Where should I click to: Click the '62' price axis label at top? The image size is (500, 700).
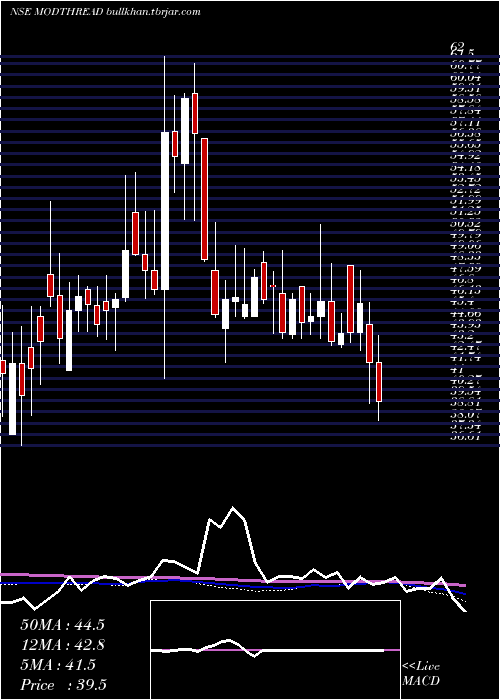[458, 46]
